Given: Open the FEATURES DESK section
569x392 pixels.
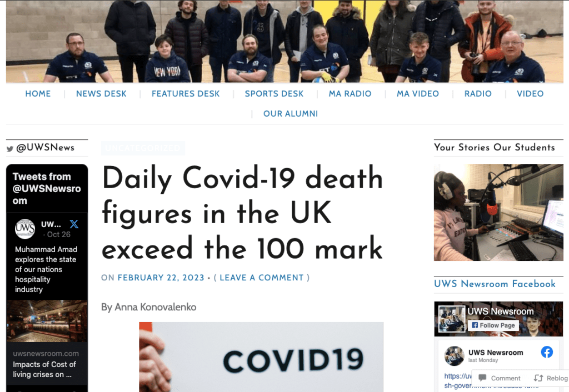Looking at the screenshot, I should point(186,93).
